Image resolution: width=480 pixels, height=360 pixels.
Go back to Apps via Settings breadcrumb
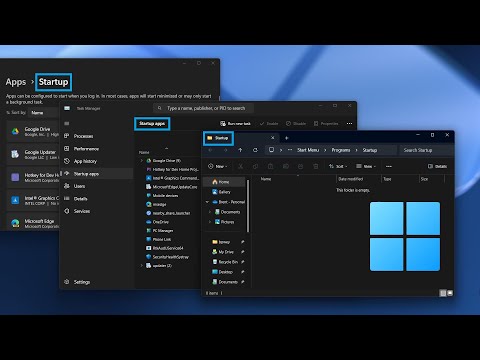16,82
